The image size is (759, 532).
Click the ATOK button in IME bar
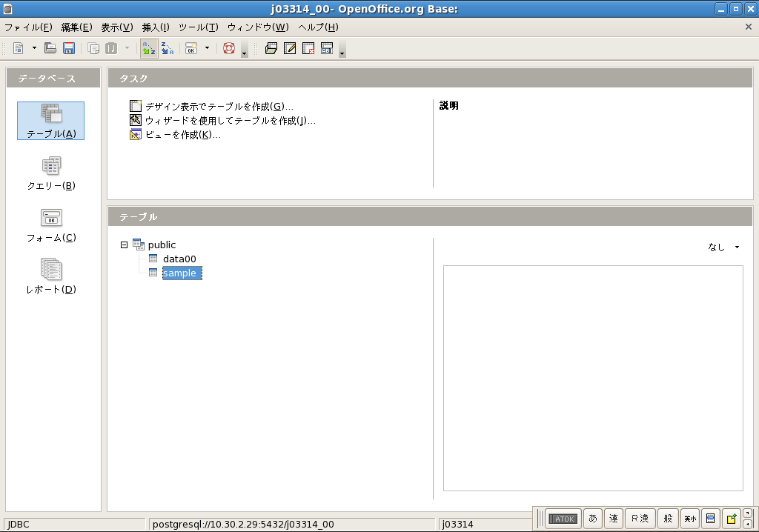[563, 519]
